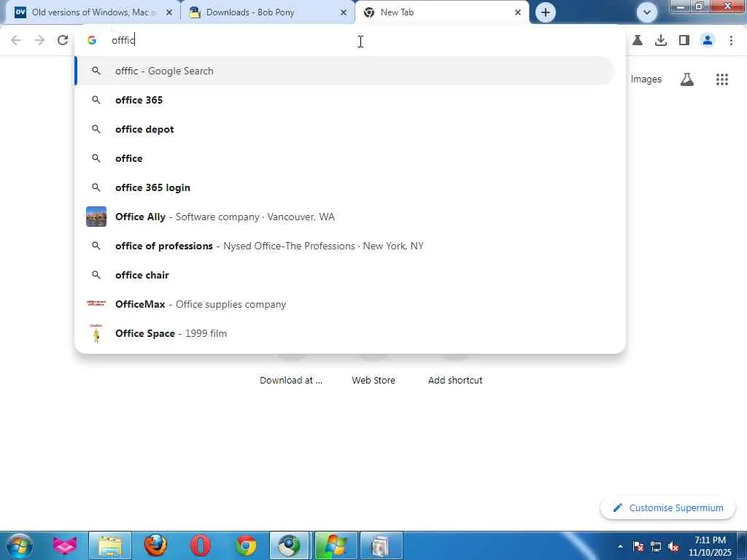
Task: Click the 'Customise Supermium' button
Action: click(668, 507)
